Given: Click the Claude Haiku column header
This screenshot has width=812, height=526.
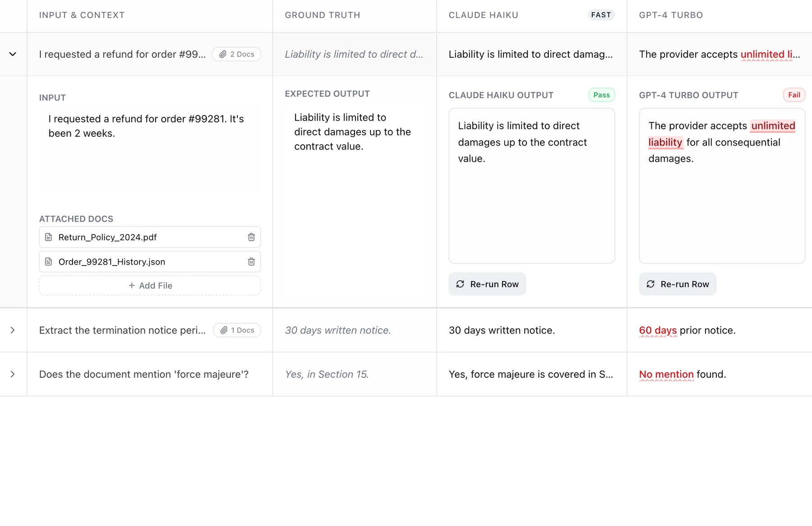Looking at the screenshot, I should tap(483, 15).
